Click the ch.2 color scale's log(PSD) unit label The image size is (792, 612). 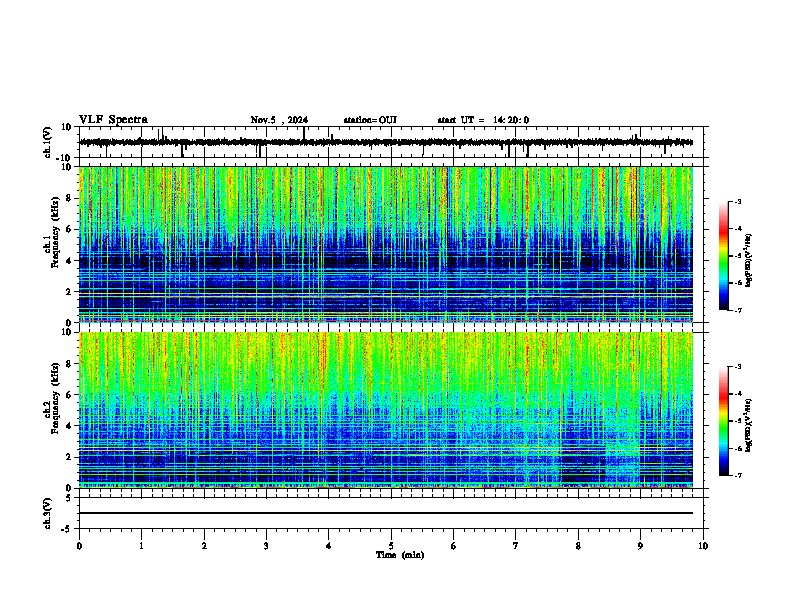pyautogui.click(x=749, y=425)
